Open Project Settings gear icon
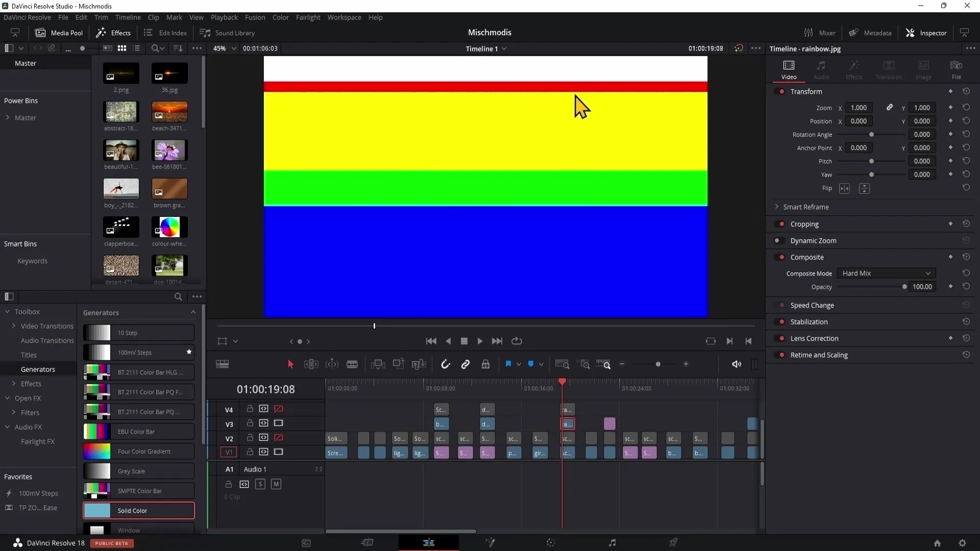980x551 pixels. (x=962, y=543)
